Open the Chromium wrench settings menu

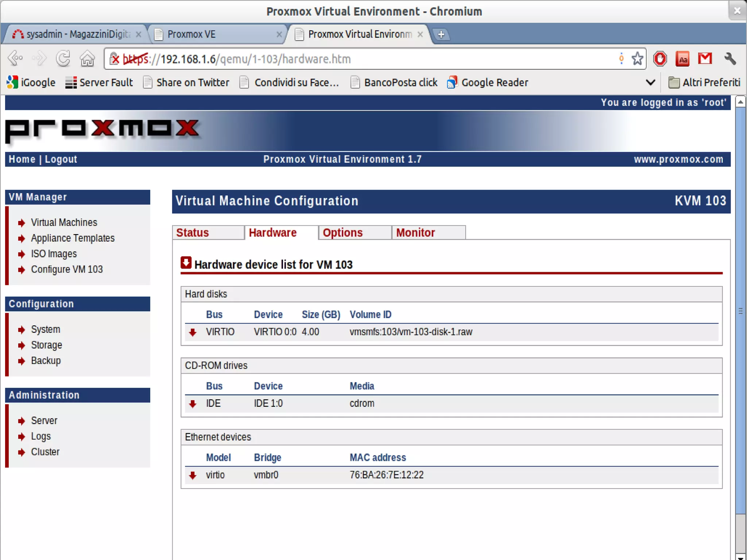[x=730, y=59]
